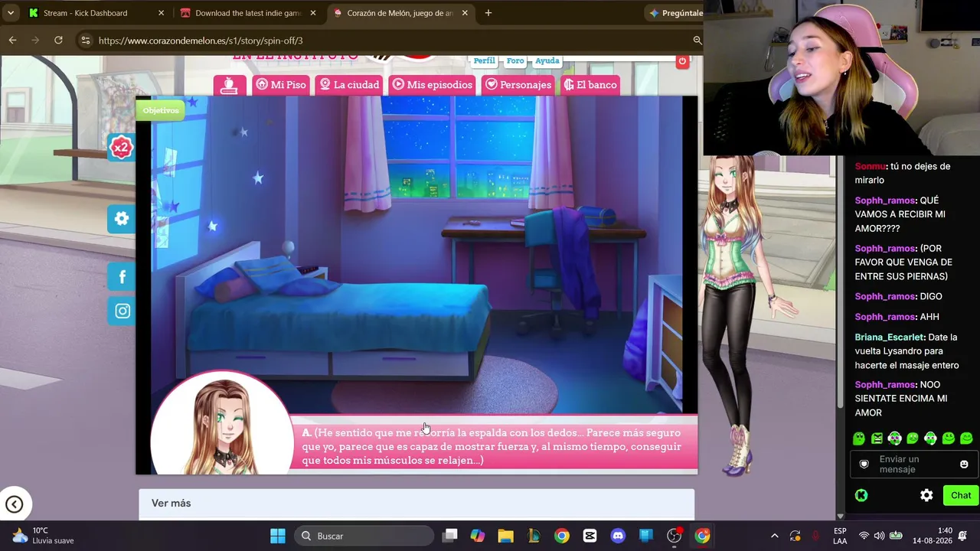Open game settings gear in sidebar
Screen dimensions: 980x551
(122, 219)
